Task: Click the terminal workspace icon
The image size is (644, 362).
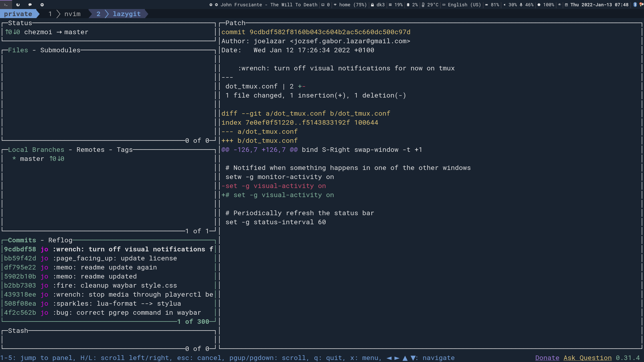Action: [x=6, y=5]
